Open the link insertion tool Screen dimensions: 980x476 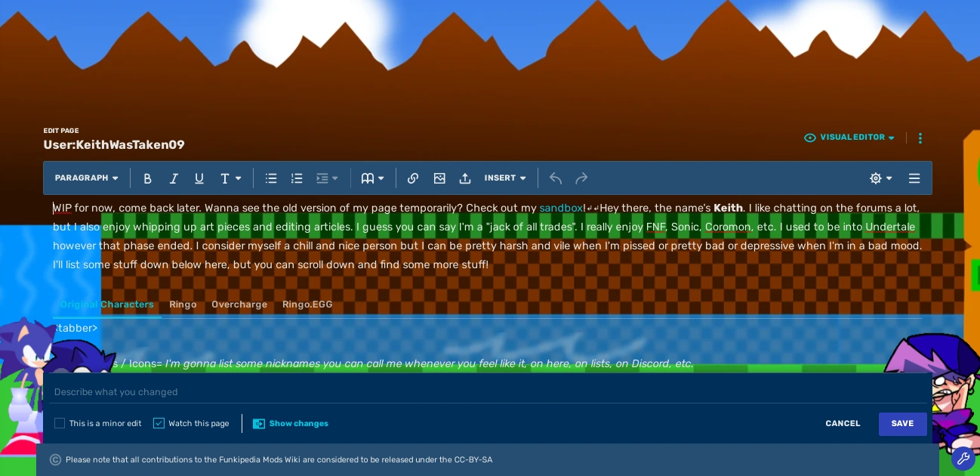413,178
